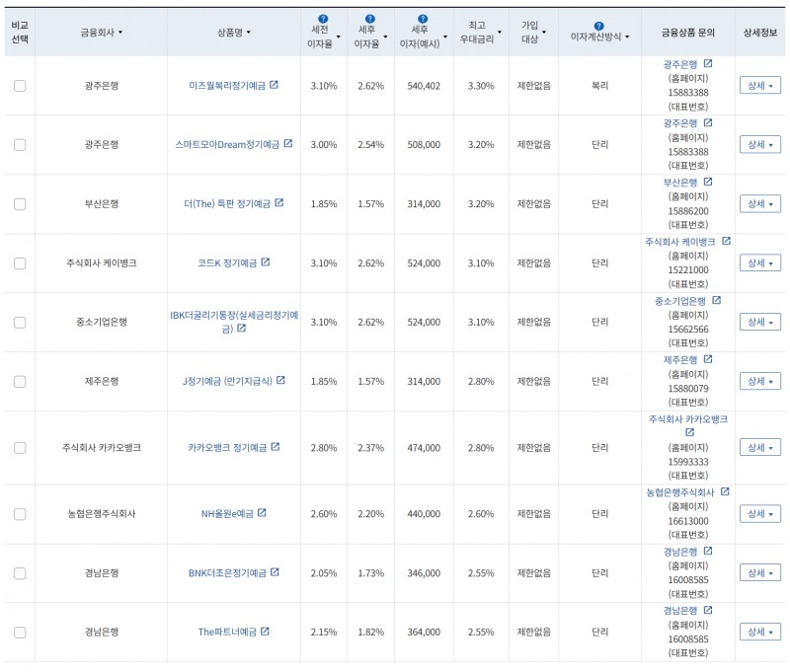
Task: Click homepage icon under 주식회사 카카오뱅크 in 문의 column
Action: [x=689, y=432]
